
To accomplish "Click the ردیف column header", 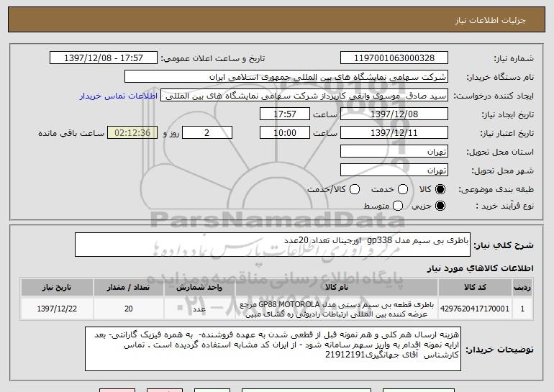I will coord(522,288).
